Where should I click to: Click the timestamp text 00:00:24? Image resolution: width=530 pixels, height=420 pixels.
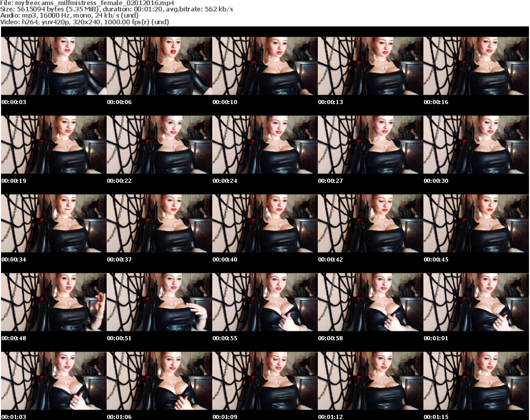(x=225, y=181)
